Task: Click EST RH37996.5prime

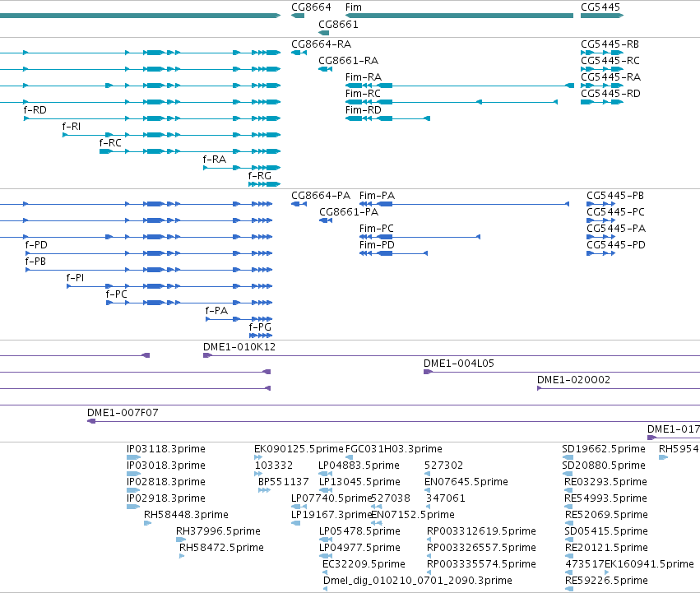Action: pyautogui.click(x=218, y=532)
